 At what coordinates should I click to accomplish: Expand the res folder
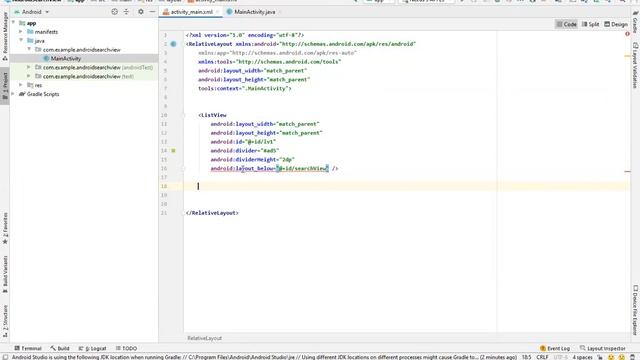coord(21,85)
